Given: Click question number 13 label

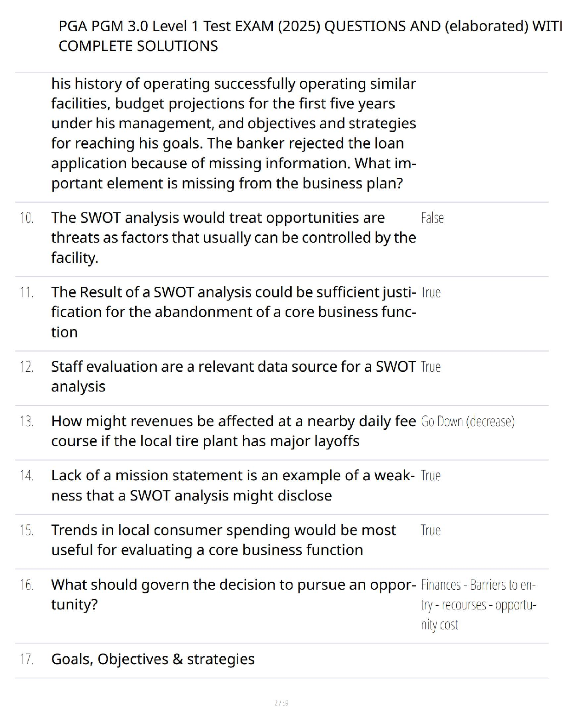Looking at the screenshot, I should [x=27, y=421].
